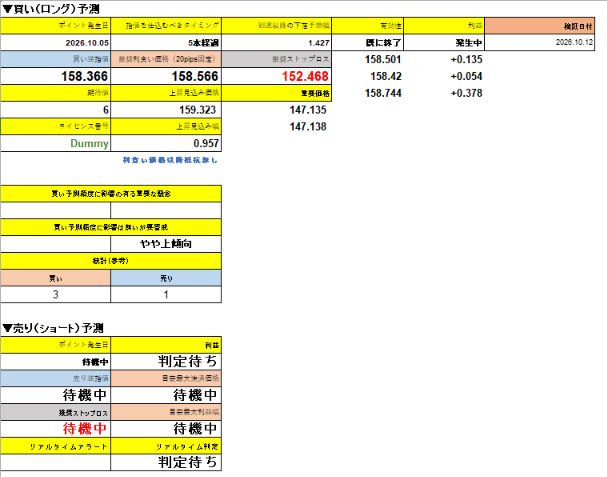The width and height of the screenshot is (607, 477).
Task: Select the small bold 待機中 cell under ポイント発生日
Action: coord(55,362)
